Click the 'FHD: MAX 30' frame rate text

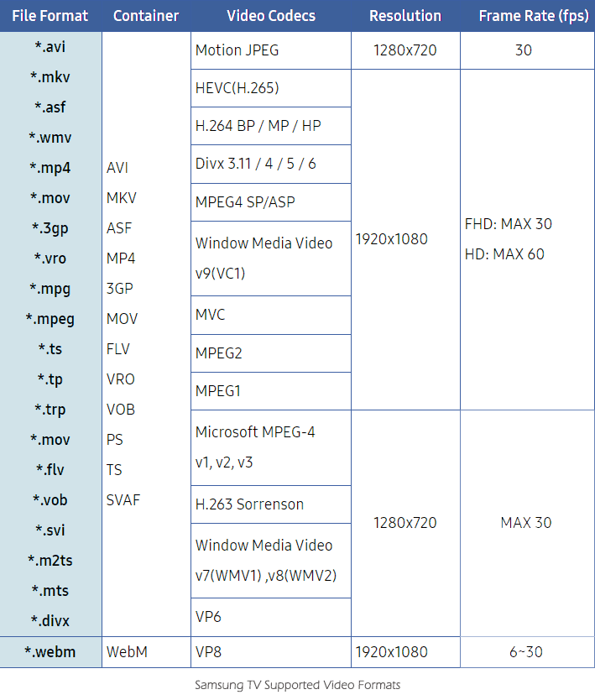tap(509, 224)
